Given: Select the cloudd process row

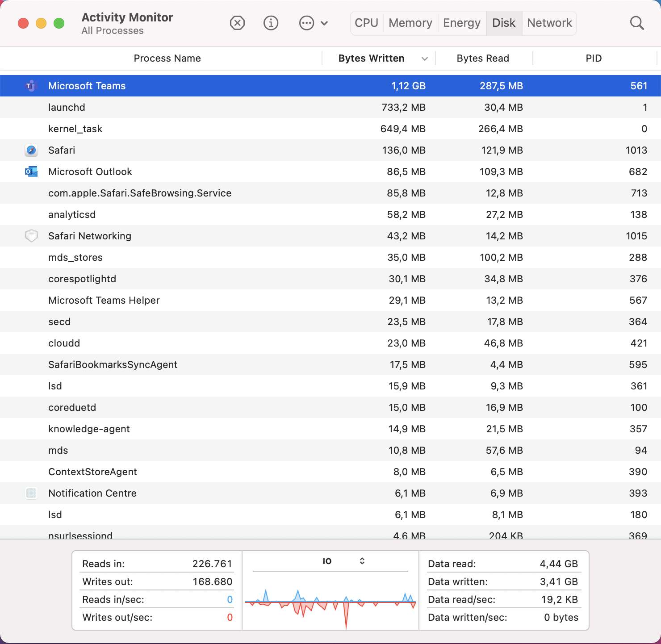Looking at the screenshot, I should coord(330,343).
